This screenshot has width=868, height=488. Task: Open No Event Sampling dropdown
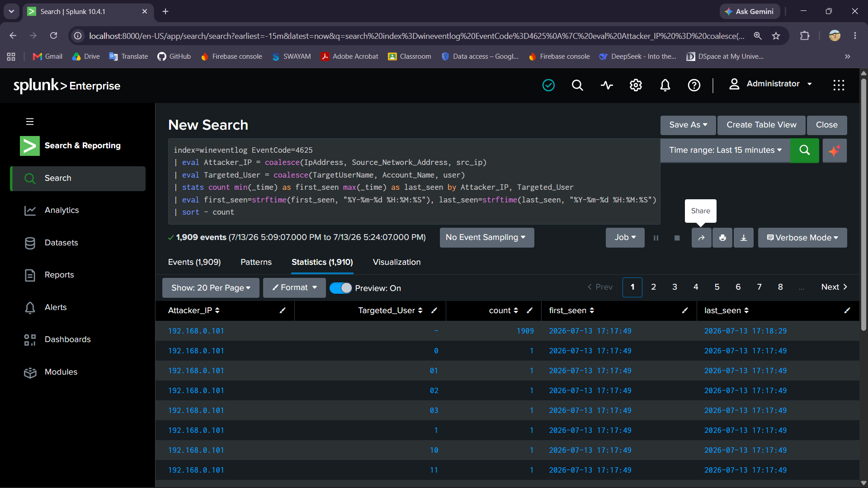[487, 238]
